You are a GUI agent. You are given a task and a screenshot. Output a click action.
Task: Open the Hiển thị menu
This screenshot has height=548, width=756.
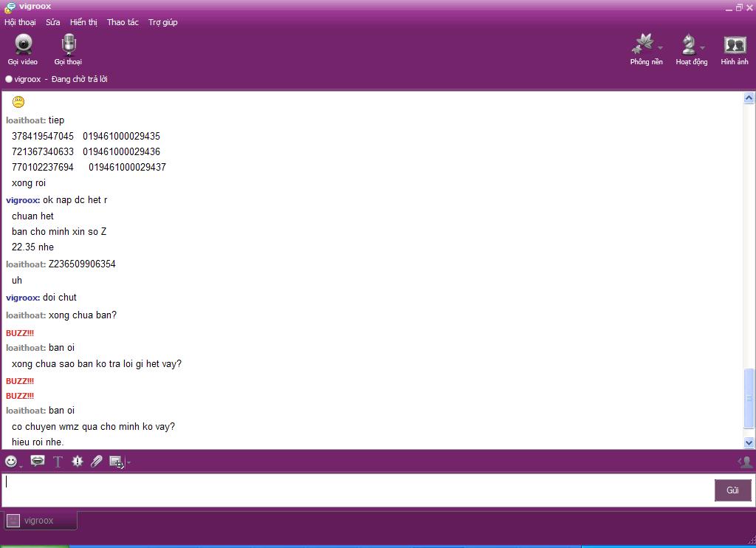tap(83, 22)
